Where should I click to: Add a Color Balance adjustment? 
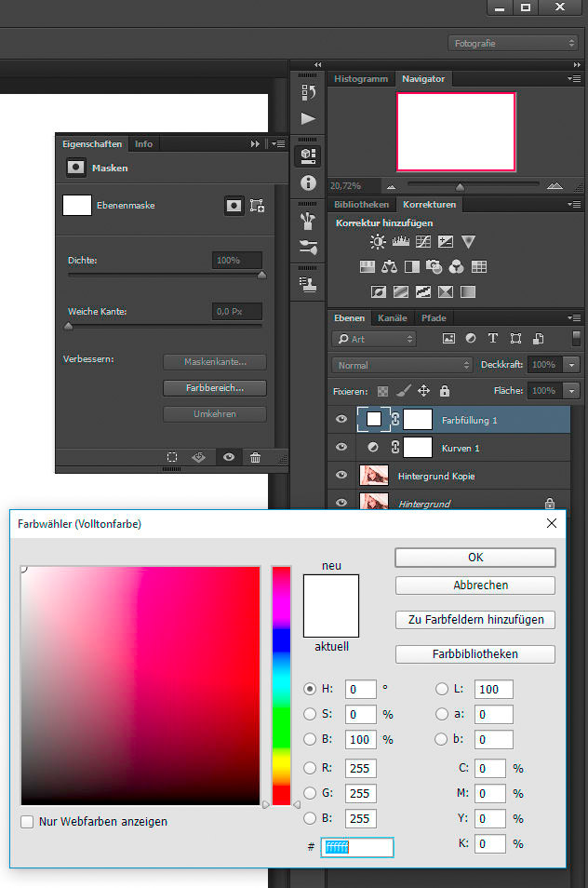point(389,266)
